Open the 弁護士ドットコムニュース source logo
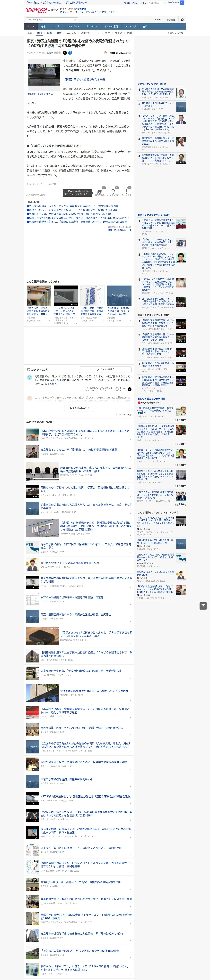 [x=117, y=53]
